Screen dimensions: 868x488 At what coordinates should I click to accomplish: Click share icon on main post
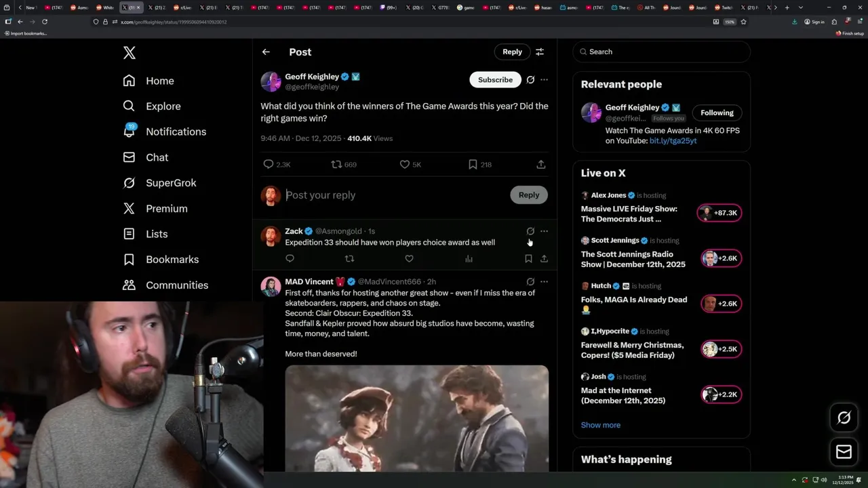540,164
